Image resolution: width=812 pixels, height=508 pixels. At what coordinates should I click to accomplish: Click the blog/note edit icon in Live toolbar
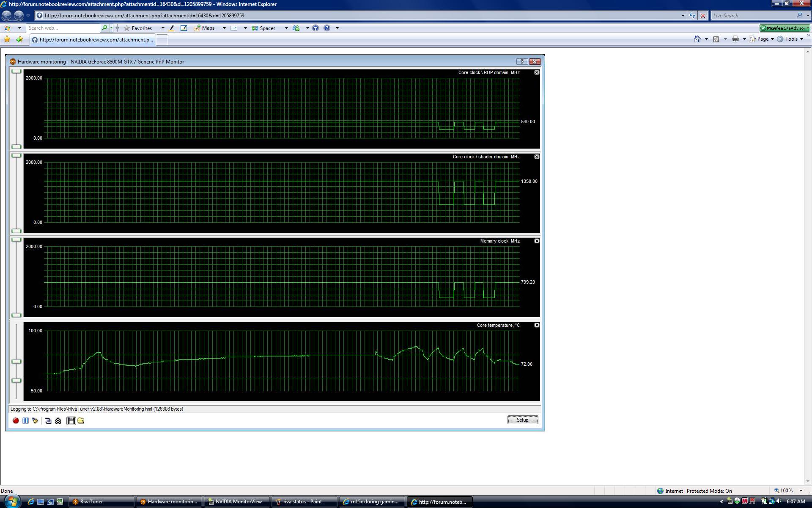point(184,28)
